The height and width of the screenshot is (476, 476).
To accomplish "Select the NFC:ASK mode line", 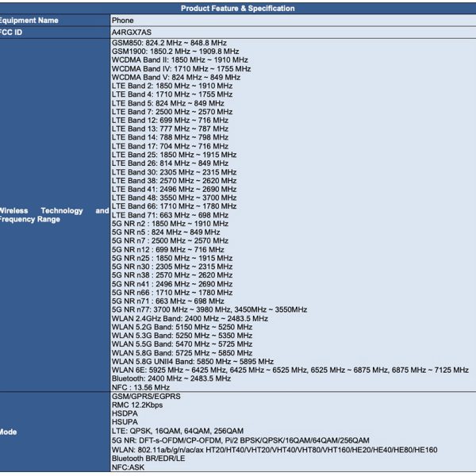I will click(129, 467).
